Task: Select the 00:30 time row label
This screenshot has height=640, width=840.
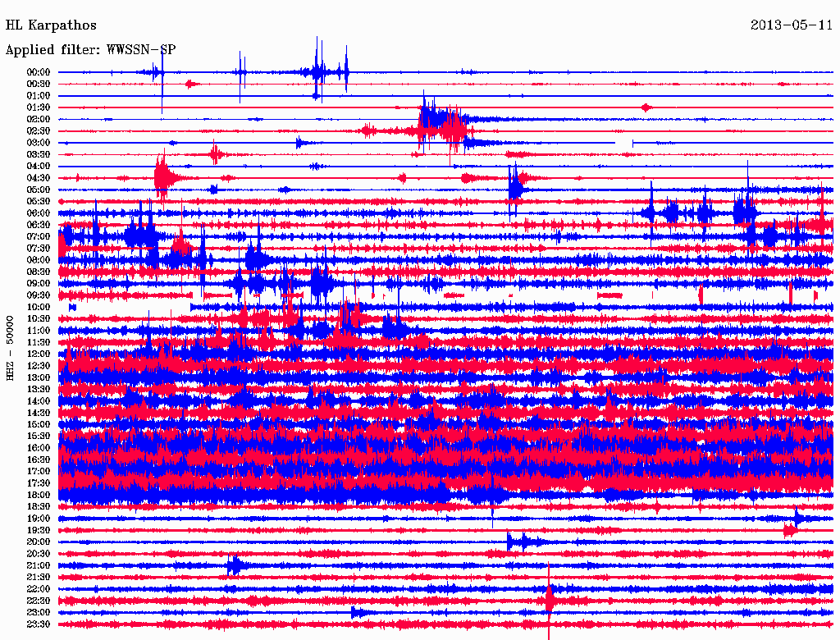Action: 39,85
